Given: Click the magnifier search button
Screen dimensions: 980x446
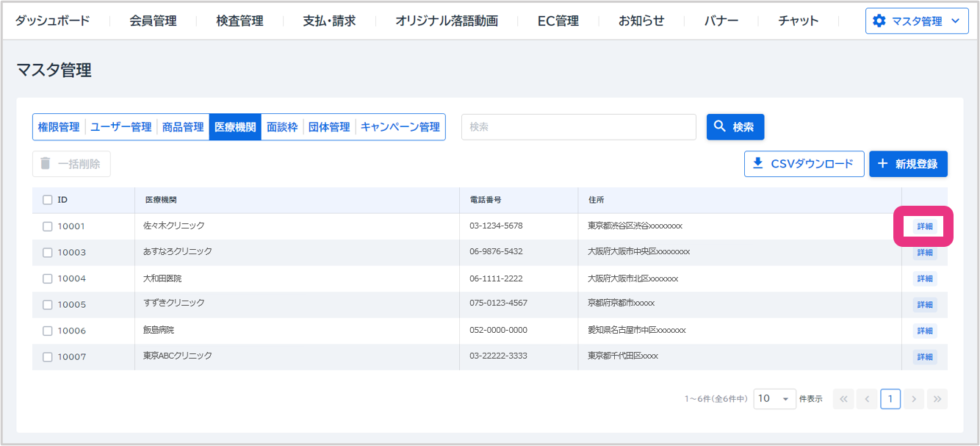Looking at the screenshot, I should tap(735, 127).
